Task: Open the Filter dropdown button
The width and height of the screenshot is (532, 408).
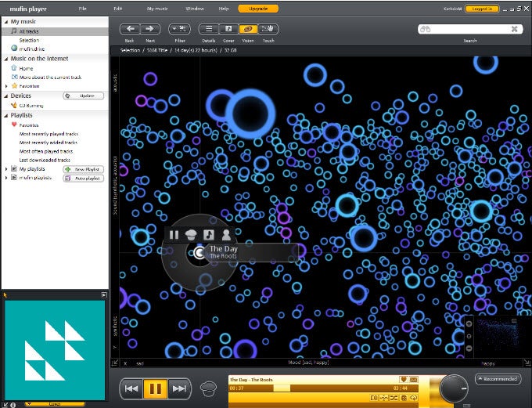Action: 179,29
